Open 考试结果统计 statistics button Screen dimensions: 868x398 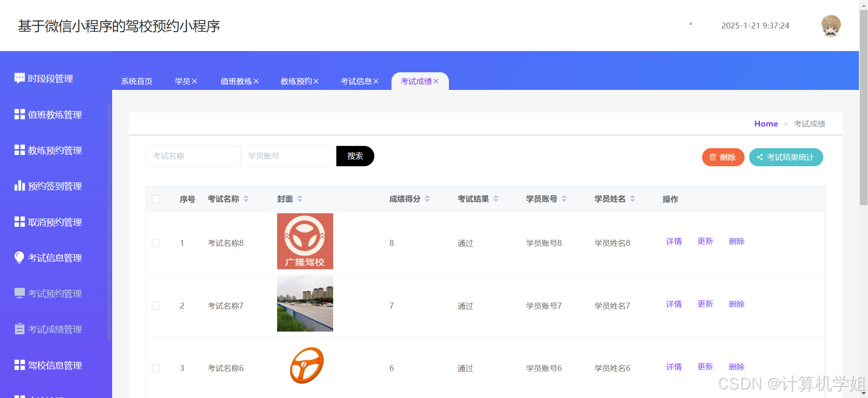click(x=786, y=157)
